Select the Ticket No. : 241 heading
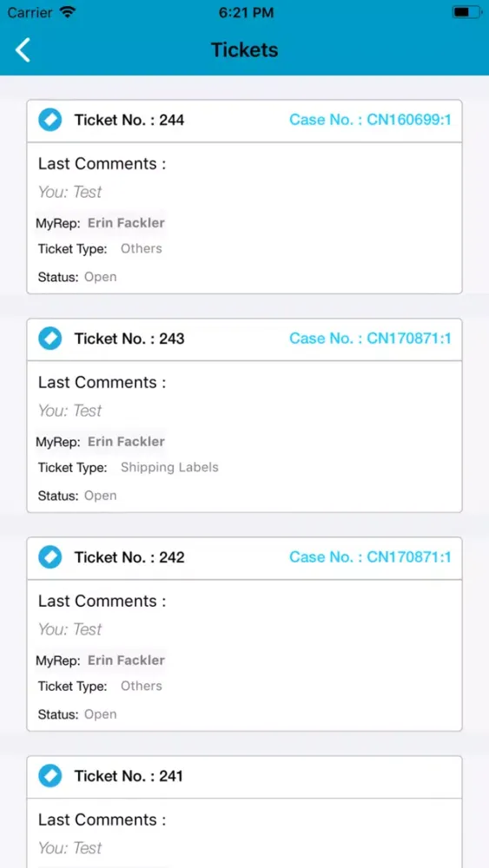 pyautogui.click(x=129, y=775)
